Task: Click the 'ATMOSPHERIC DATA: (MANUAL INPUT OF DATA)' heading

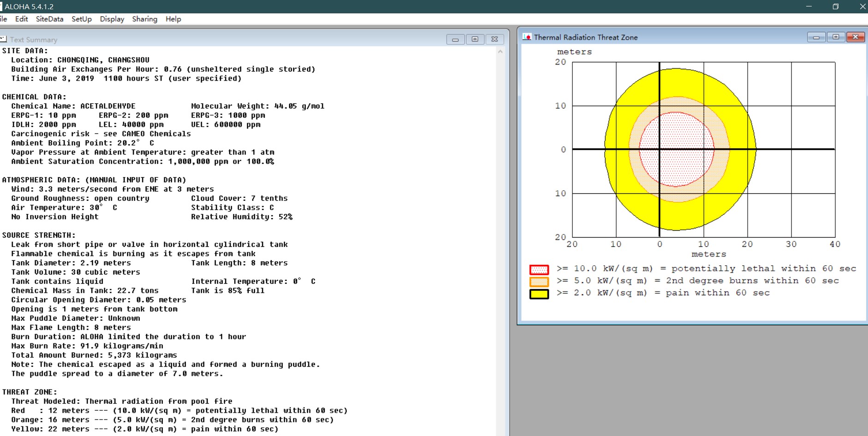Action: pyautogui.click(x=94, y=180)
